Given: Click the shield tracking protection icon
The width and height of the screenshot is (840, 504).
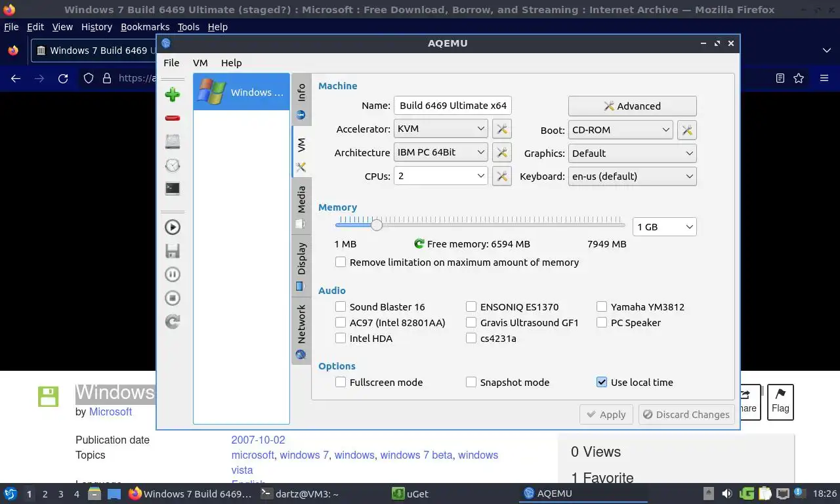Looking at the screenshot, I should [89, 78].
